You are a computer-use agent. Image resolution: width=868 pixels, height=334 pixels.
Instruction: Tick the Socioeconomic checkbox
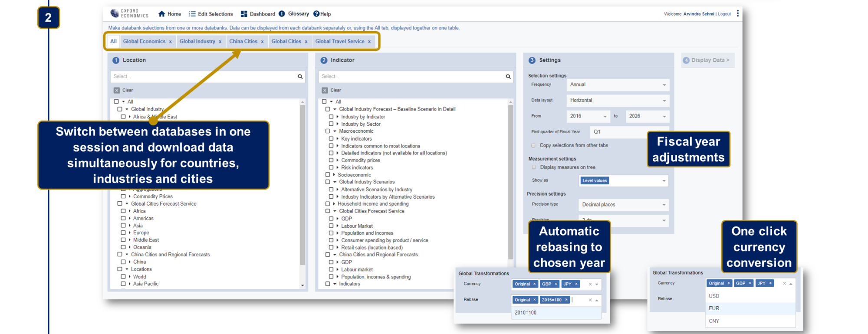(328, 175)
